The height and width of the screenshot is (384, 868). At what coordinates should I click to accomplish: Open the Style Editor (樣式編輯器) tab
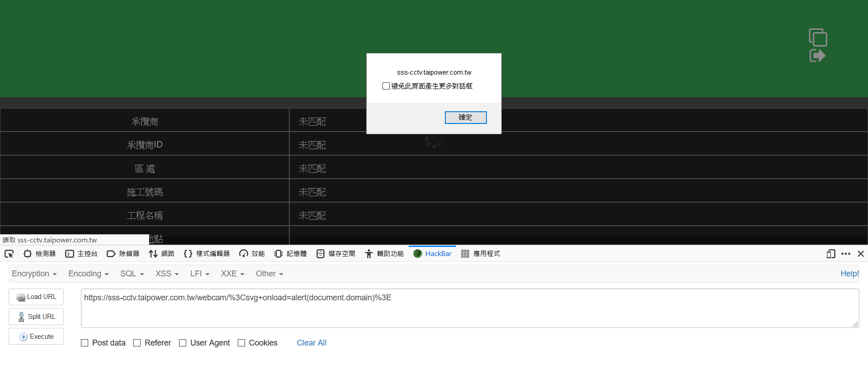coord(207,254)
